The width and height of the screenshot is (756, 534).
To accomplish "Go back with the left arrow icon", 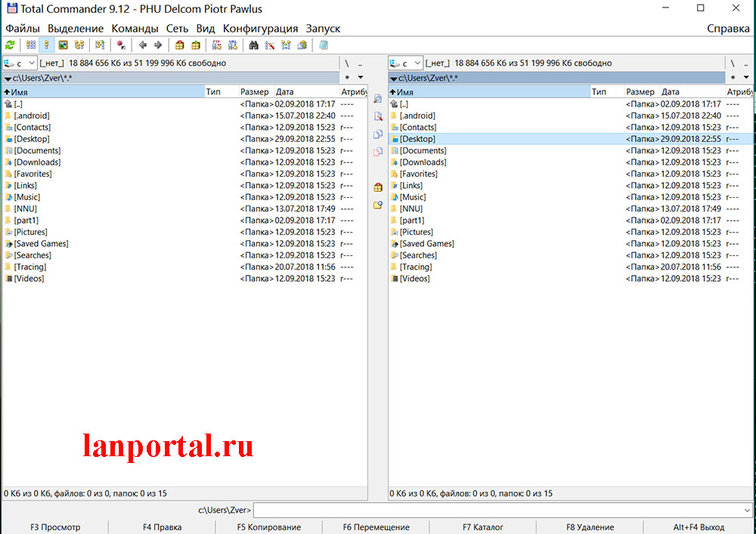I will (x=142, y=45).
